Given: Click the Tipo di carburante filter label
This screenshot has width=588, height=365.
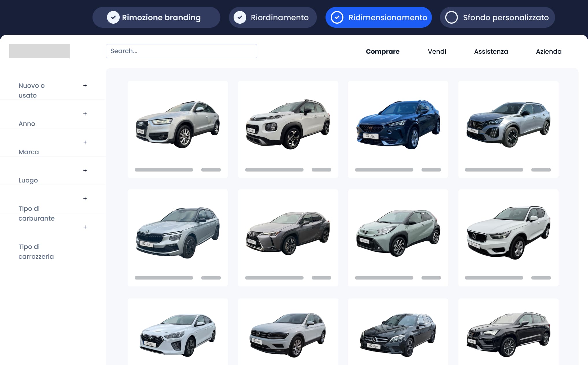Looking at the screenshot, I should (x=36, y=213).
